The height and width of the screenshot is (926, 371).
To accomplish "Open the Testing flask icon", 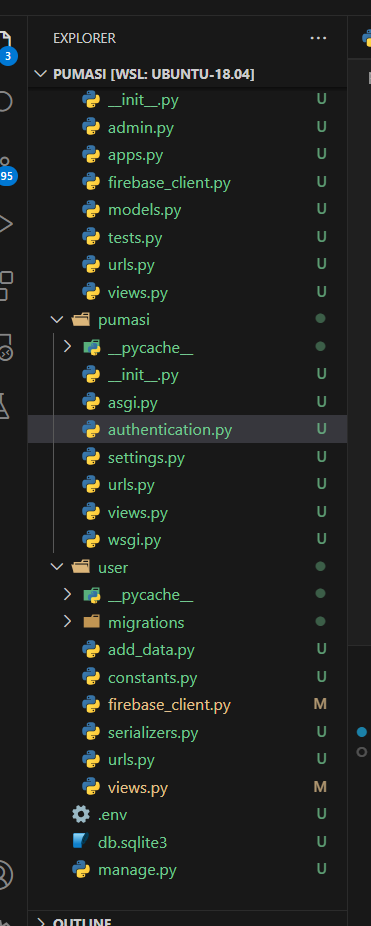I will pyautogui.click(x=5, y=406).
